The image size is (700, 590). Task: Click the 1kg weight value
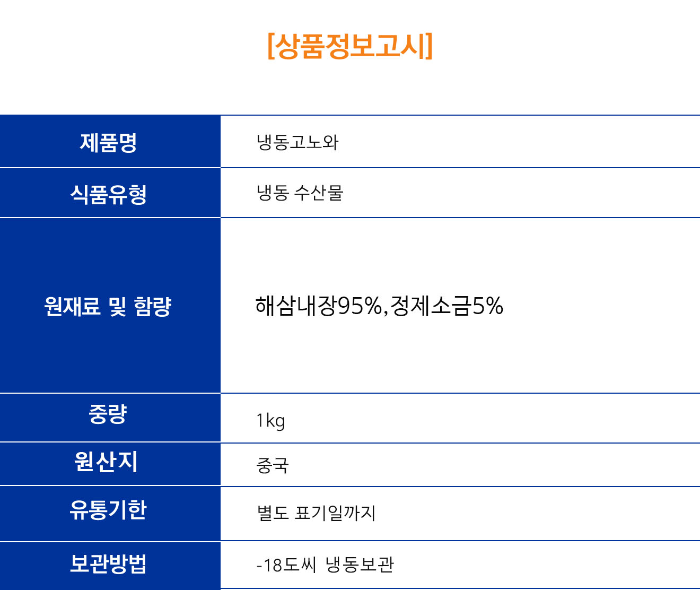tap(271, 421)
